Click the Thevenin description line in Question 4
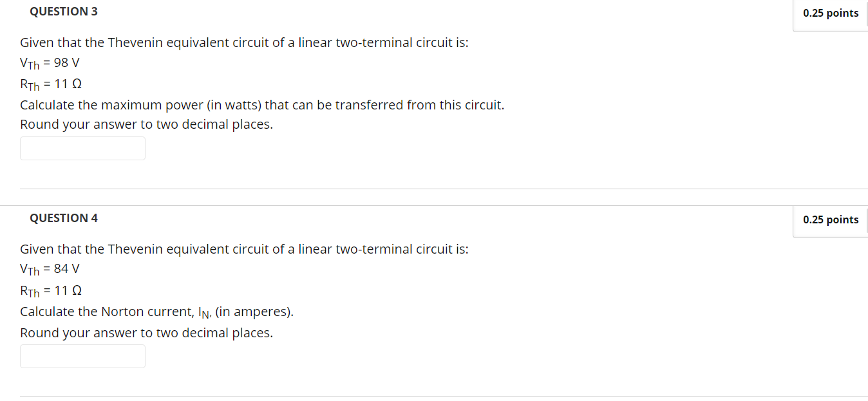 (x=244, y=248)
